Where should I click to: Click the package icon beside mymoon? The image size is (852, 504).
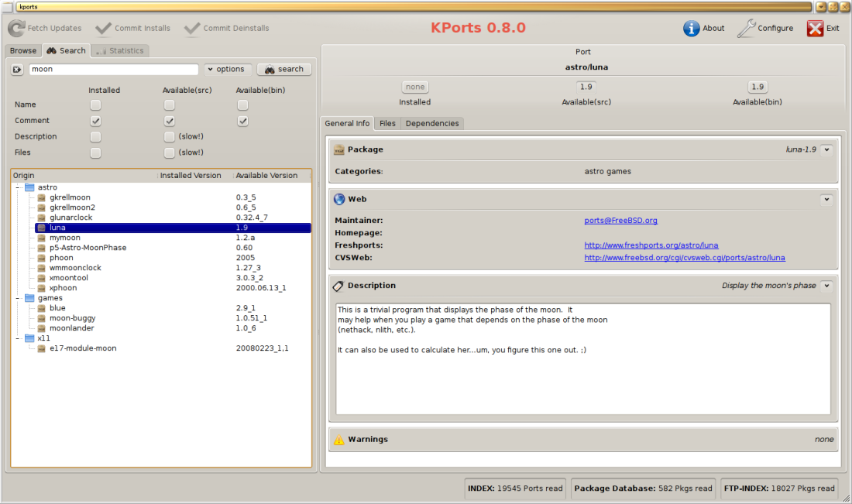(x=41, y=238)
